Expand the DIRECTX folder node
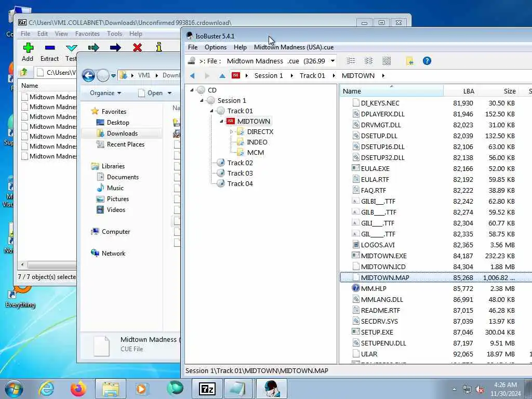The width and height of the screenshot is (532, 399). coord(232,131)
